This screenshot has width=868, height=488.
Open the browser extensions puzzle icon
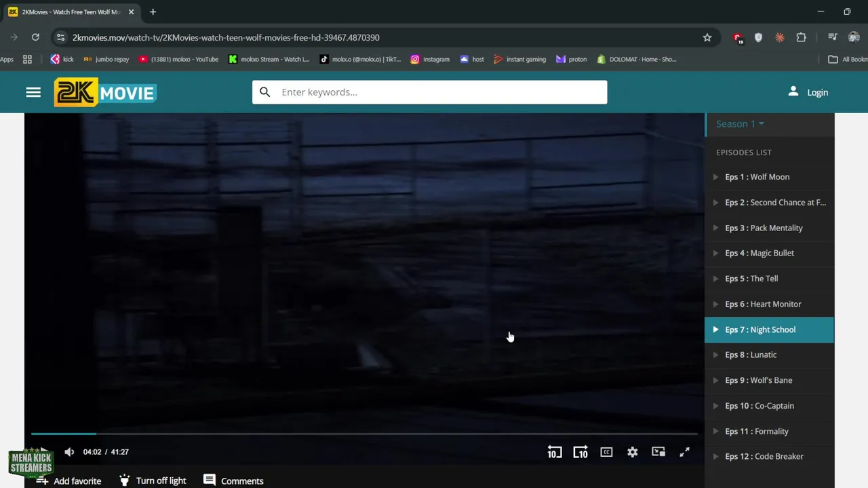coord(801,37)
